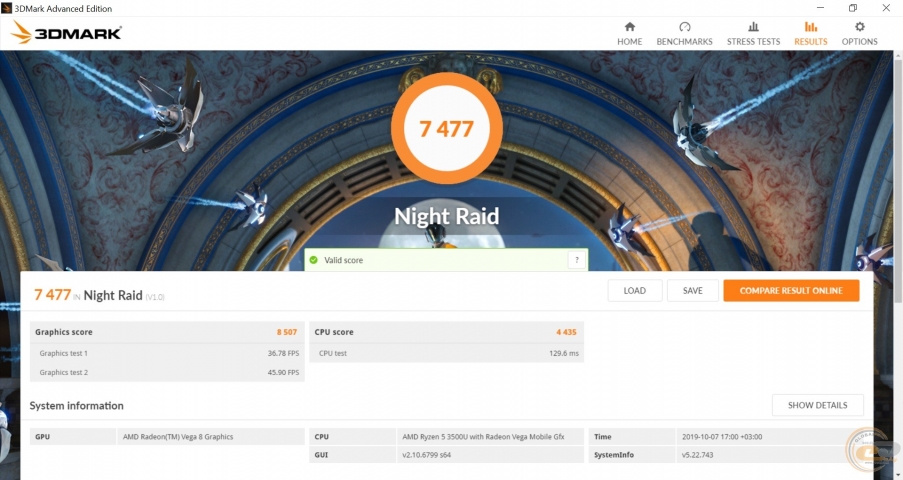Select the Graphics test 2 row
This screenshot has height=480, width=903.
(167, 372)
